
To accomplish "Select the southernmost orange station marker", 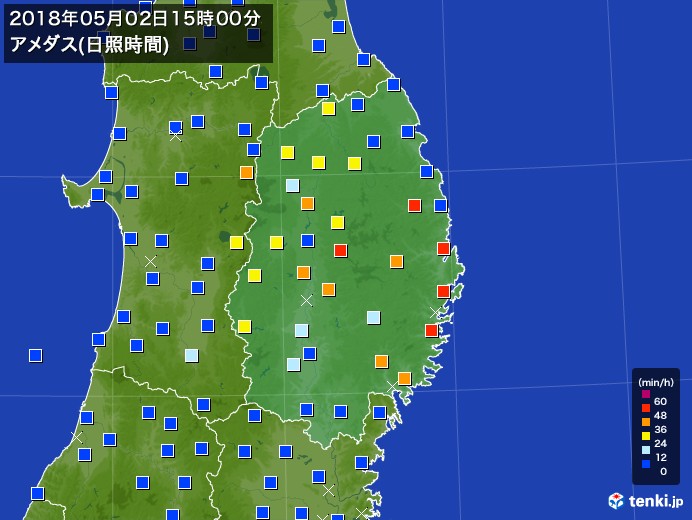I will tap(404, 378).
